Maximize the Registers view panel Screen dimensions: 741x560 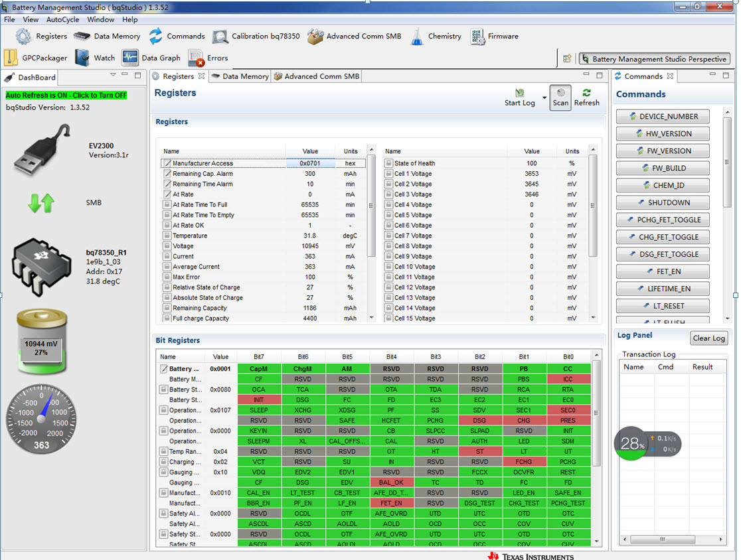599,75
